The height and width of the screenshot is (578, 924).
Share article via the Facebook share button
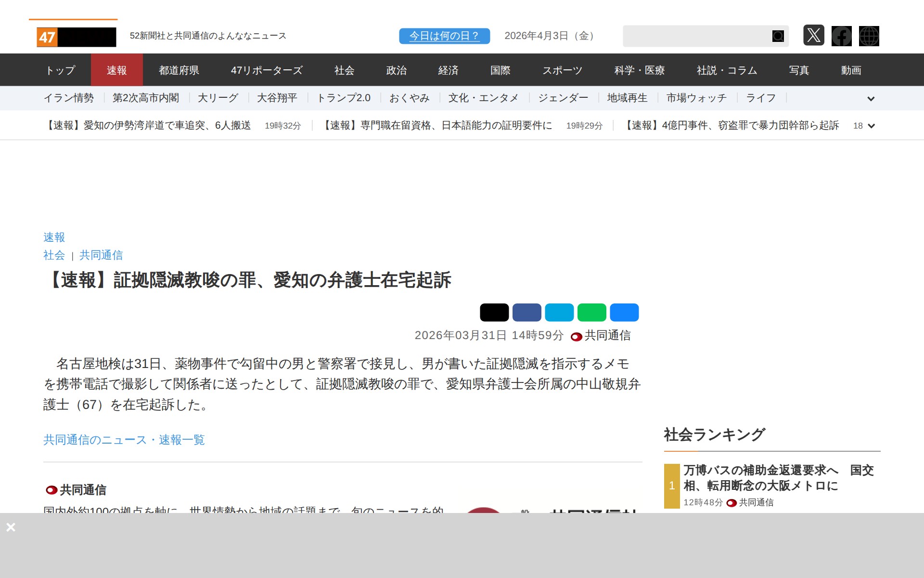pyautogui.click(x=527, y=312)
